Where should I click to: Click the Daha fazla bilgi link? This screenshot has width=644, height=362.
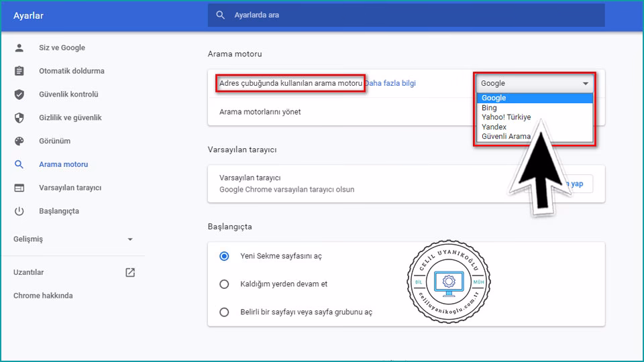click(x=390, y=83)
